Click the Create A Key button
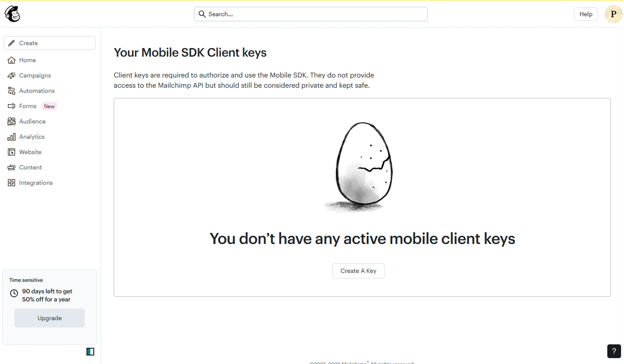The width and height of the screenshot is (624, 364). 358,271
